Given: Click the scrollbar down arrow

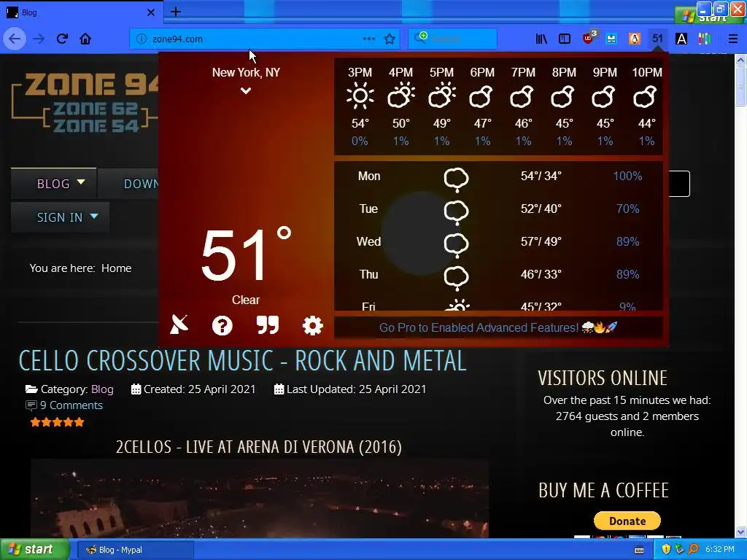Looking at the screenshot, I should pyautogui.click(x=740, y=532).
